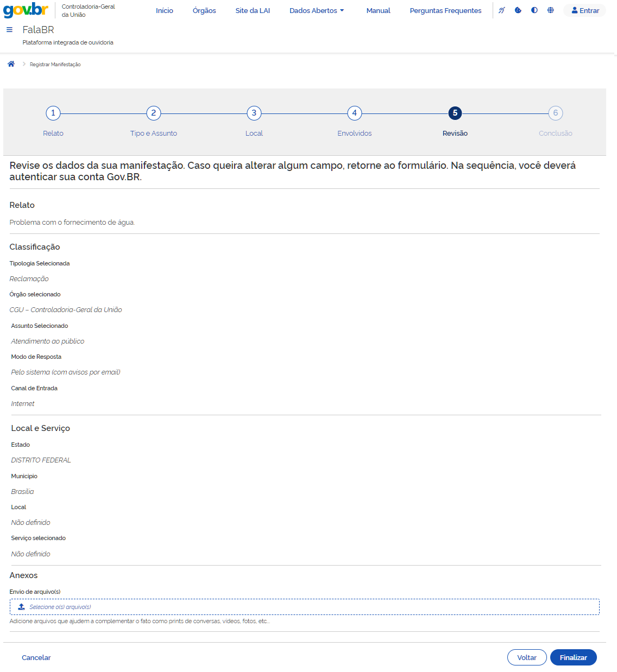This screenshot has width=617, height=672.
Task: Select step 4 Envolvidos circle
Action: 355,113
